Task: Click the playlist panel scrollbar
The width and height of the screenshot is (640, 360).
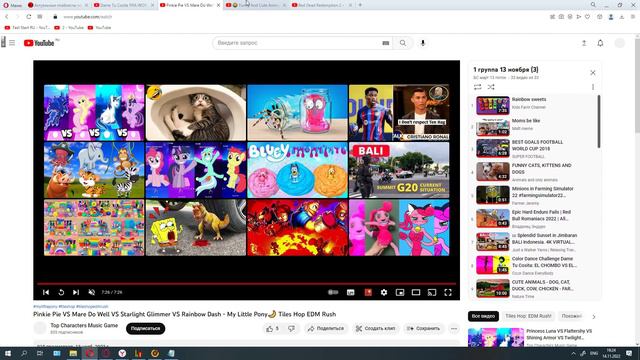Action: pyautogui.click(x=598, y=122)
